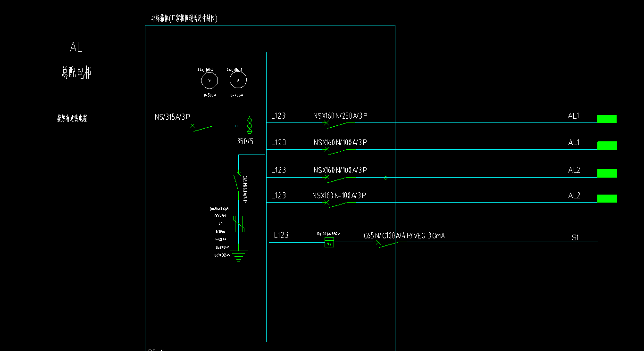Select the '0-500A' range text under voltmeter

pyautogui.click(x=209, y=95)
